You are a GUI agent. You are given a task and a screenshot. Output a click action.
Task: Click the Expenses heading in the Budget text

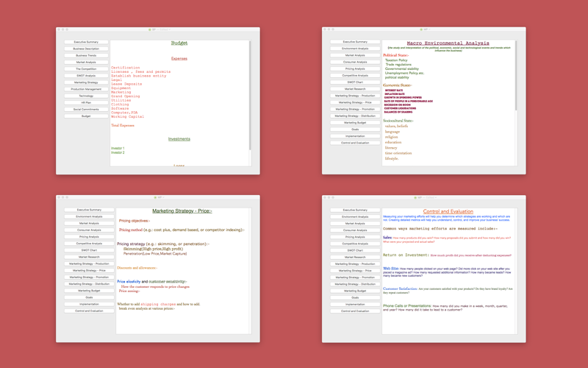click(179, 59)
